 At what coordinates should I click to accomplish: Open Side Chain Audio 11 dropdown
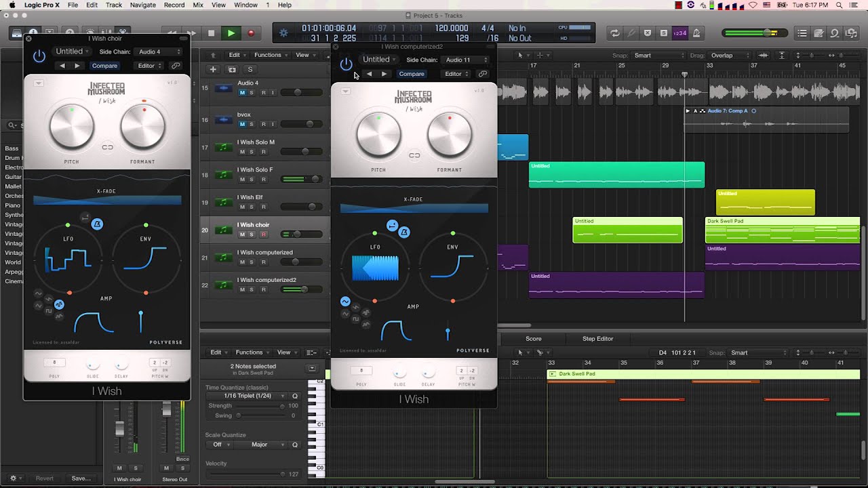click(x=466, y=60)
